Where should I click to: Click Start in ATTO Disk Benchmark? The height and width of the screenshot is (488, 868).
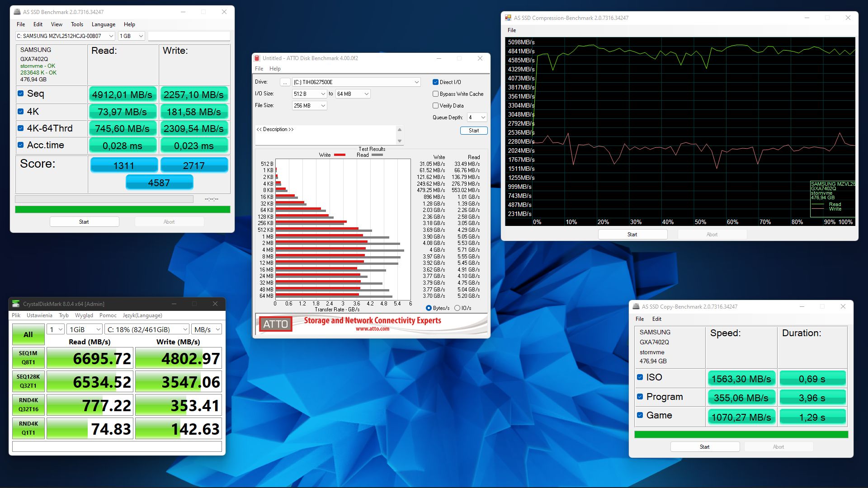pos(473,131)
